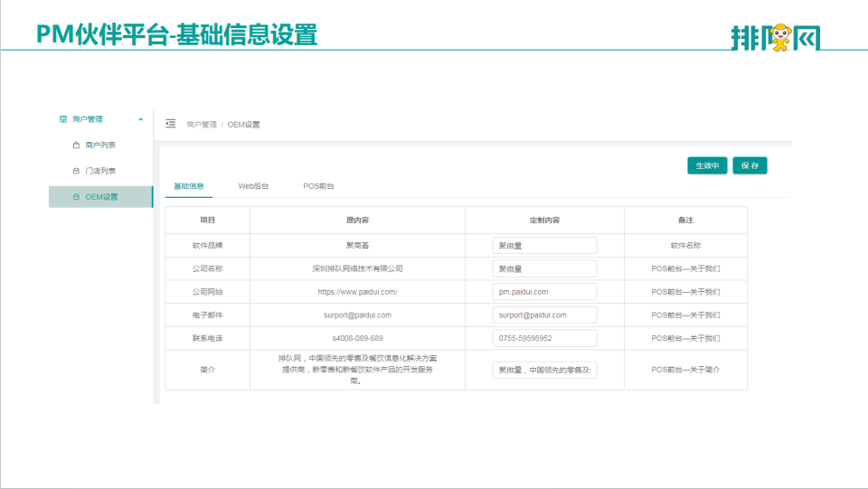Focus the 电子邮件 custom email field
Screen dimensions: 868x489
pyautogui.click(x=544, y=315)
